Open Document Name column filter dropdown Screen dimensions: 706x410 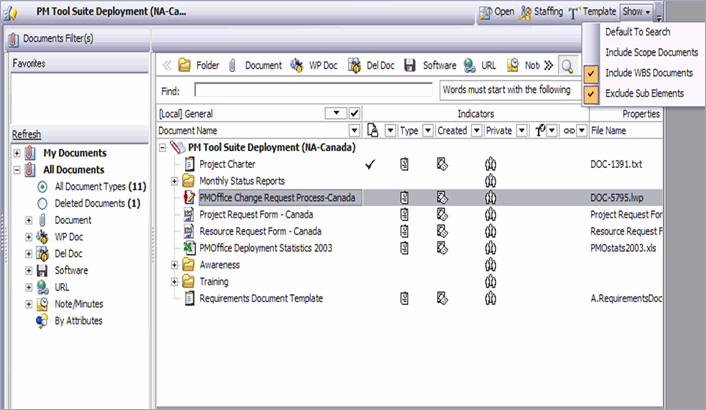(x=354, y=131)
